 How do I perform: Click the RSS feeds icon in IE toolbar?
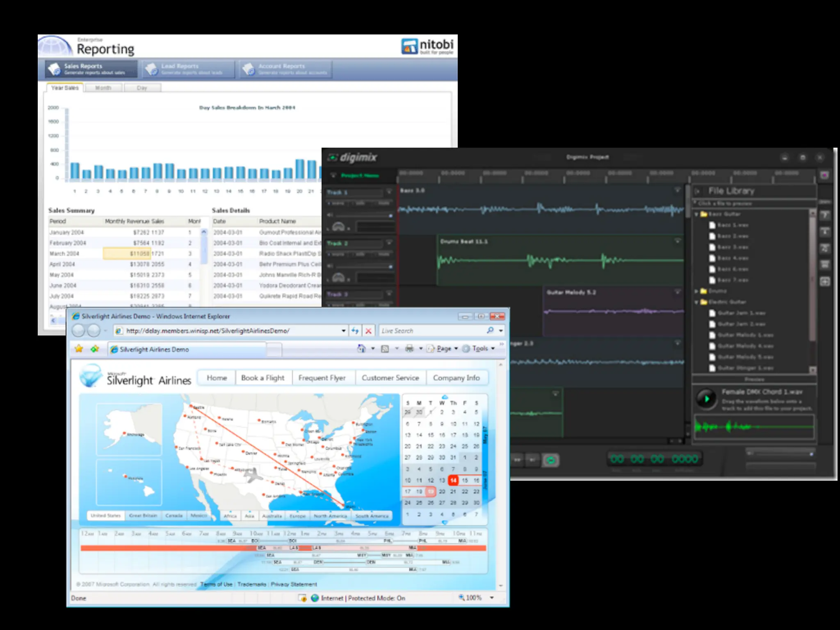pyautogui.click(x=385, y=349)
